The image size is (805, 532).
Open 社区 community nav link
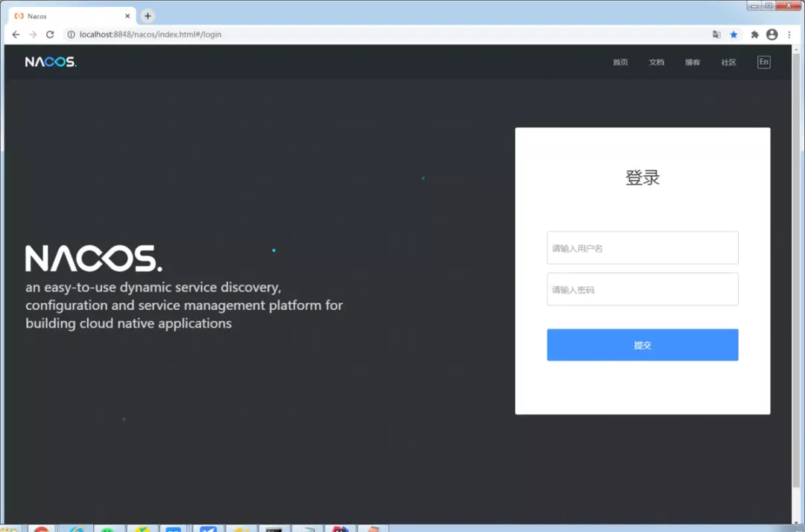click(728, 62)
